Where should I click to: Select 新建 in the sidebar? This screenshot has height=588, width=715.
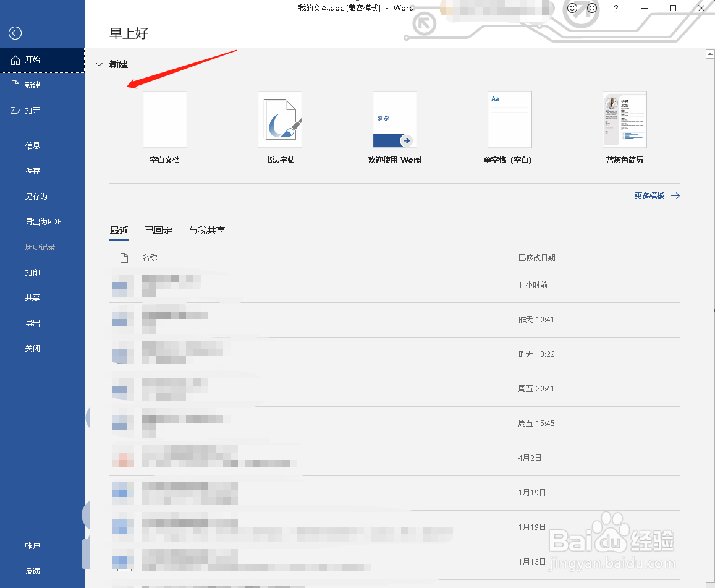pos(42,85)
